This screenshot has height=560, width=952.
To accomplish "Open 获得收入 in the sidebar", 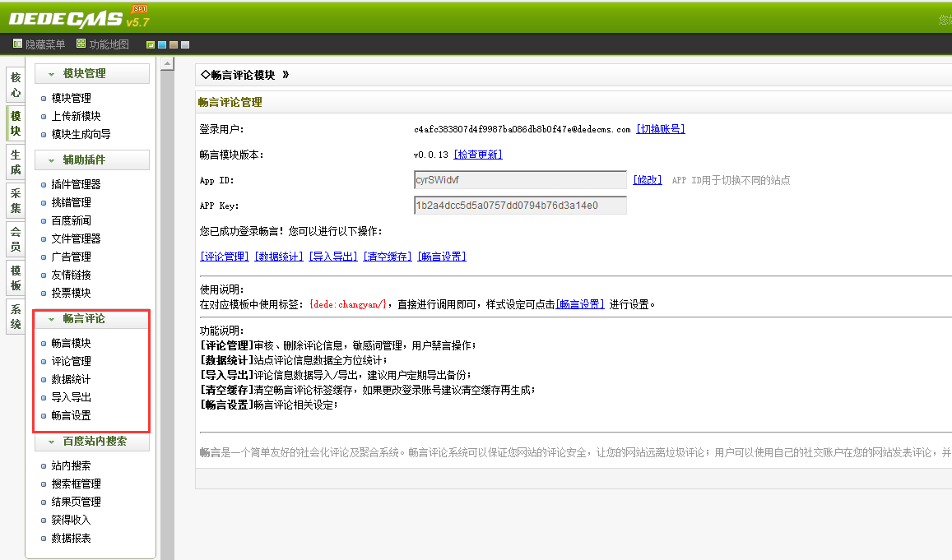I will 71,520.
